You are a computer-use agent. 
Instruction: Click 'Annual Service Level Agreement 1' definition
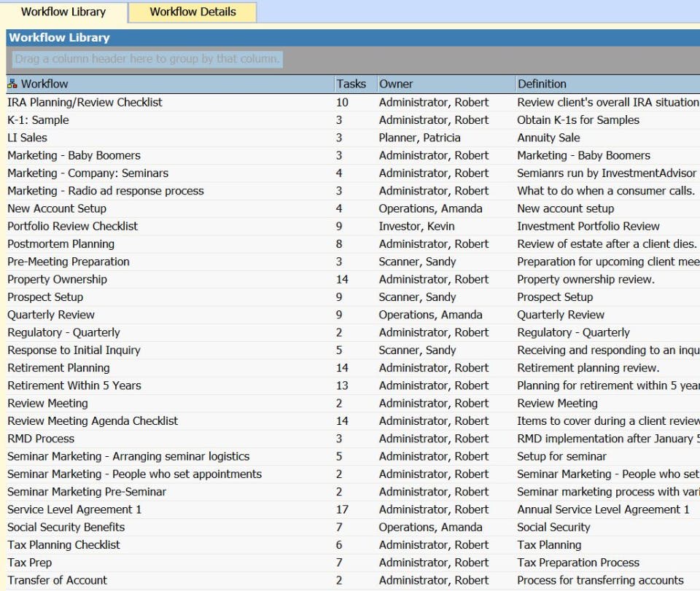pos(603,509)
